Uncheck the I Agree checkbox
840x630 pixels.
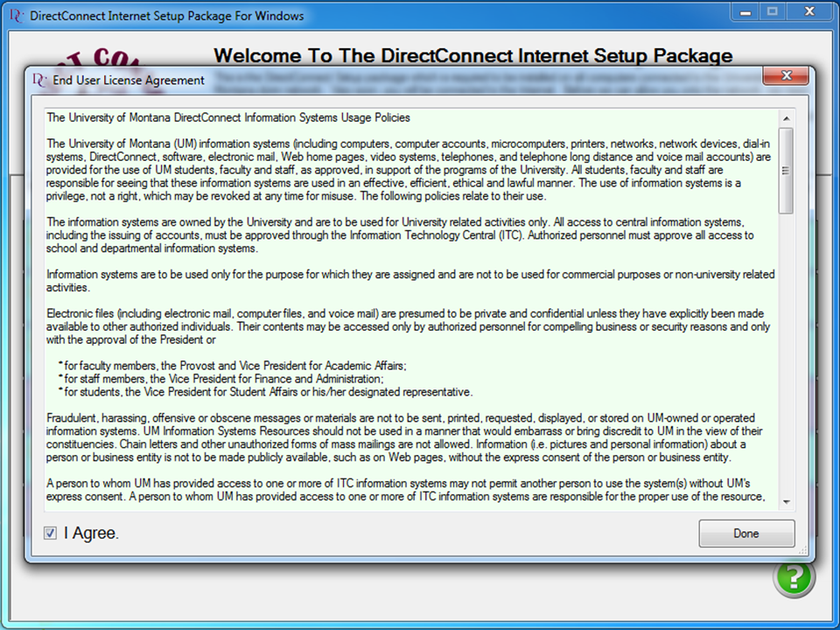(50, 533)
